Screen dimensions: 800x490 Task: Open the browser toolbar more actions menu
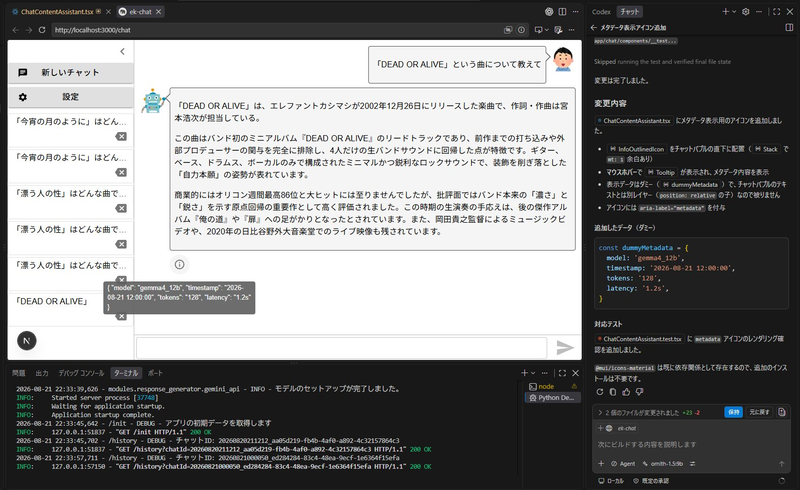point(572,30)
